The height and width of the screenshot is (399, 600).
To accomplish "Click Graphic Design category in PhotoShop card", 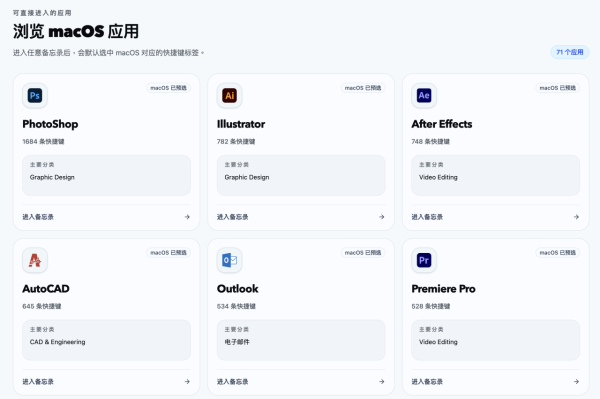I will tap(52, 177).
